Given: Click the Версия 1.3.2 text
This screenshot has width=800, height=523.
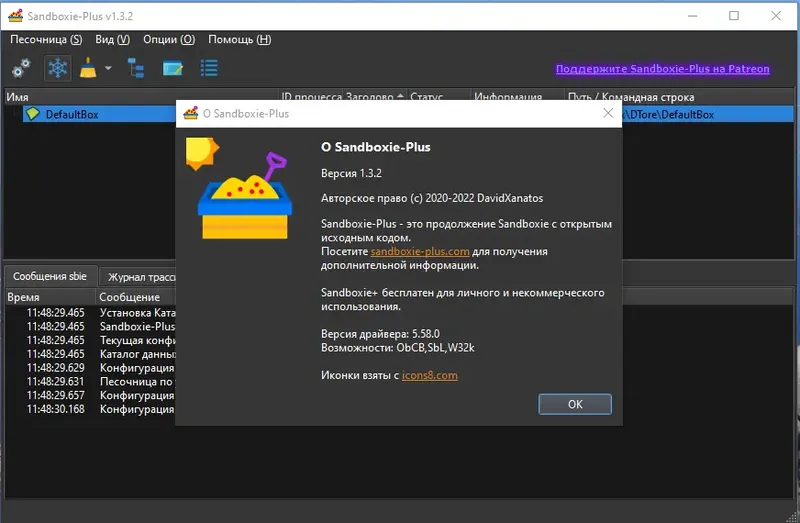Looking at the screenshot, I should pyautogui.click(x=351, y=173).
